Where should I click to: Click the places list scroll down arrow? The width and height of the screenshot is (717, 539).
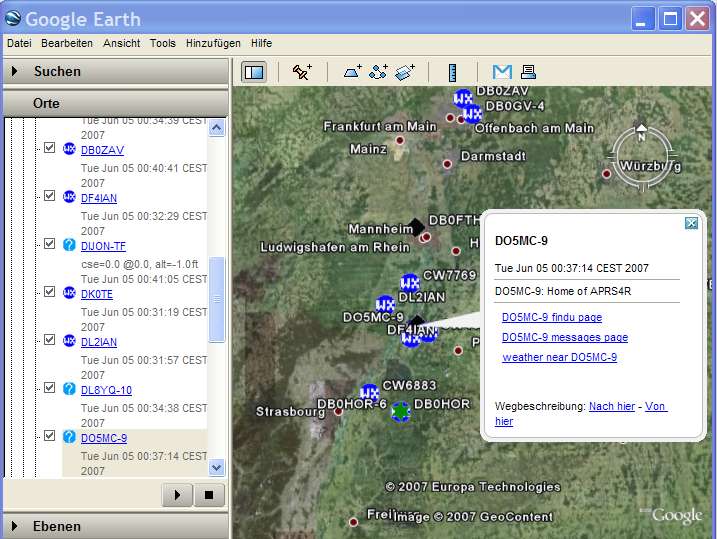217,468
